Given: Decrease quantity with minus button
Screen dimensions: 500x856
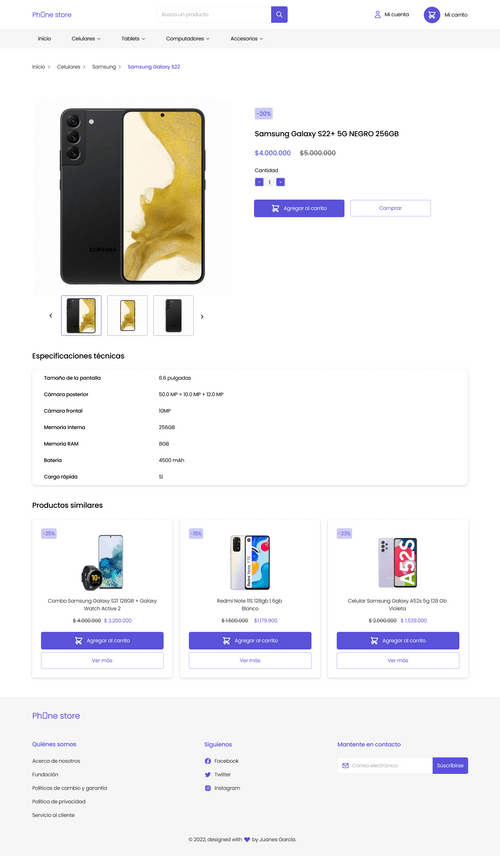Looking at the screenshot, I should (x=259, y=182).
